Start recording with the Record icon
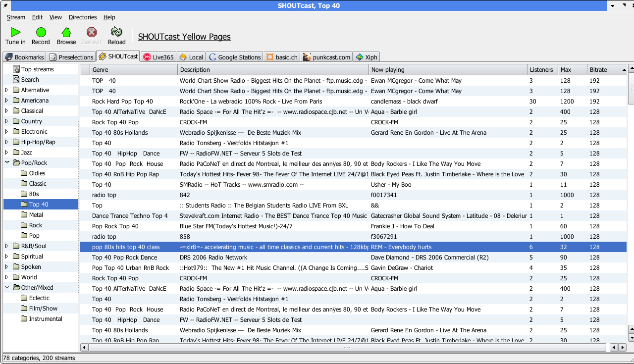The image size is (634, 364). click(x=41, y=32)
